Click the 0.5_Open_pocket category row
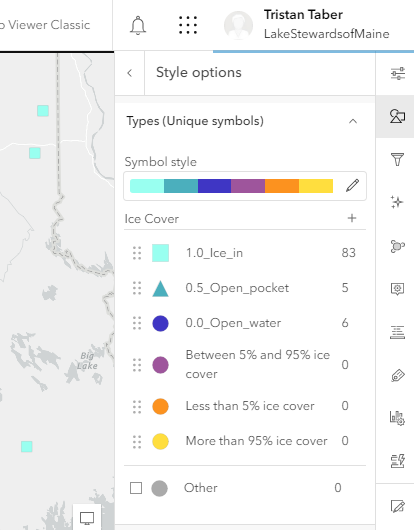This screenshot has height=530, width=414. (245, 288)
